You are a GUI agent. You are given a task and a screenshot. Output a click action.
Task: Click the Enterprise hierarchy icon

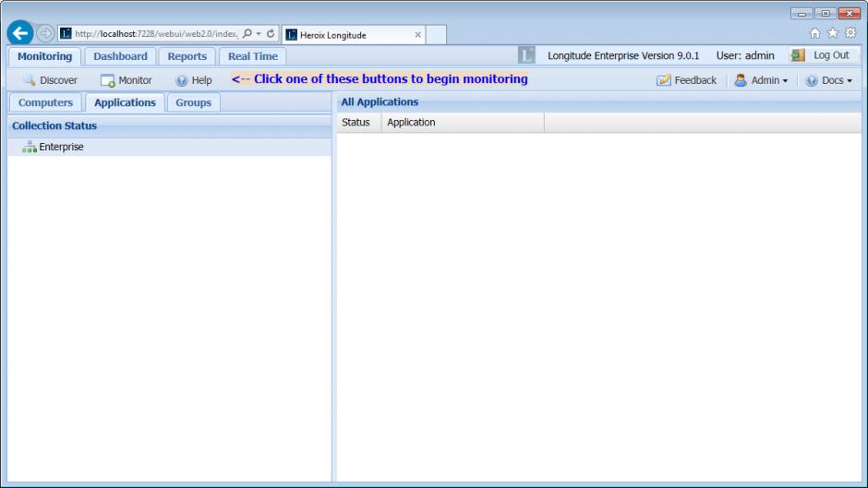coord(30,147)
